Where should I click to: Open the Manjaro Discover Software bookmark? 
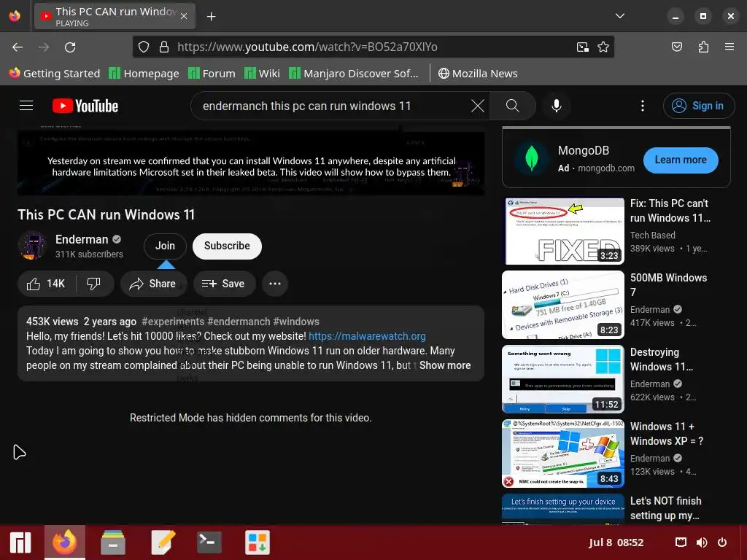[x=354, y=74]
